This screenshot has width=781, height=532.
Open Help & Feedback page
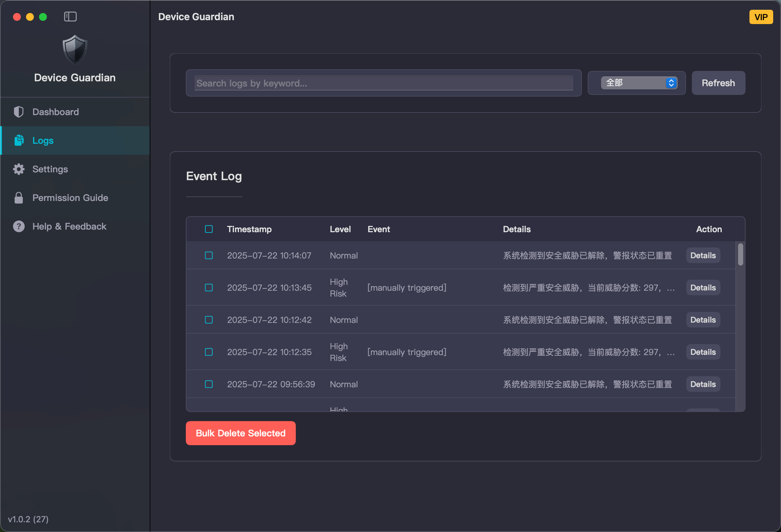[75, 226]
